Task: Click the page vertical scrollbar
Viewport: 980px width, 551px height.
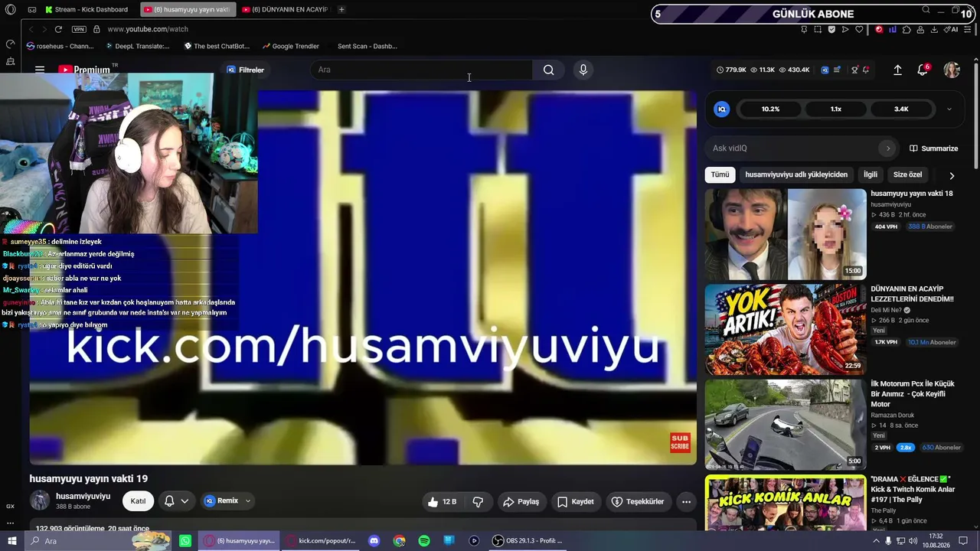Action: click(976, 115)
